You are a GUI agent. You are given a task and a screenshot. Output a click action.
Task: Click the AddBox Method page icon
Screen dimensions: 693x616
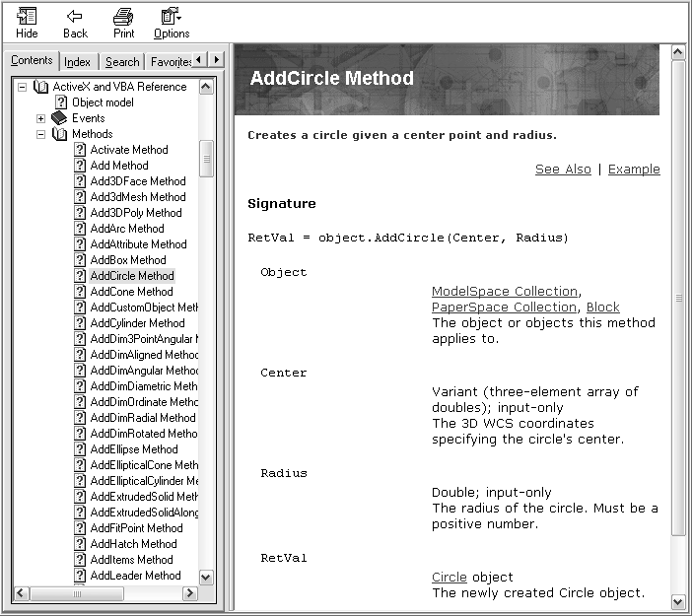click(80, 260)
